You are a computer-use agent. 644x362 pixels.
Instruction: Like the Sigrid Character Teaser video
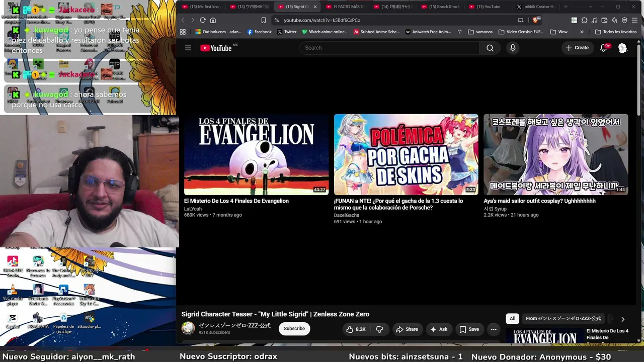[355, 329]
